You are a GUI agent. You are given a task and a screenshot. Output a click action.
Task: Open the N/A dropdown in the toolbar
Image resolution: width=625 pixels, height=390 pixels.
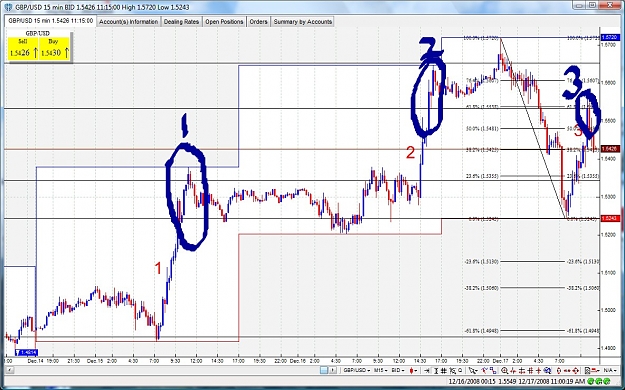point(610,370)
